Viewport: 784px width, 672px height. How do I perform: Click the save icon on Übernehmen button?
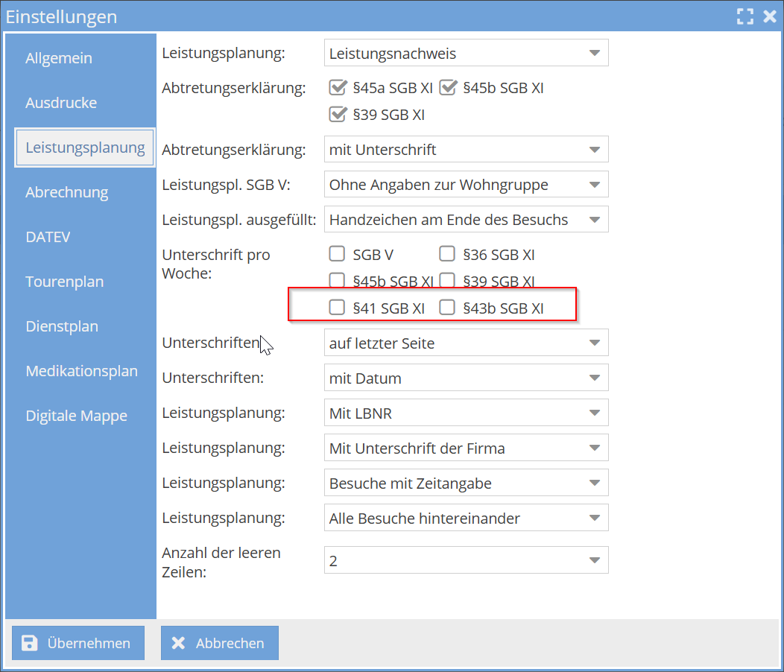(x=29, y=642)
